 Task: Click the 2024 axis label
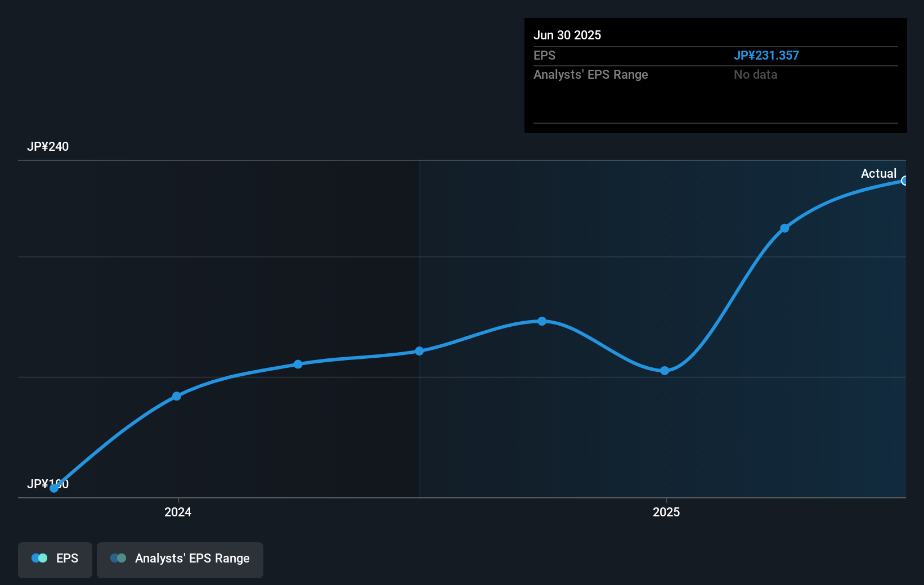pos(177,512)
